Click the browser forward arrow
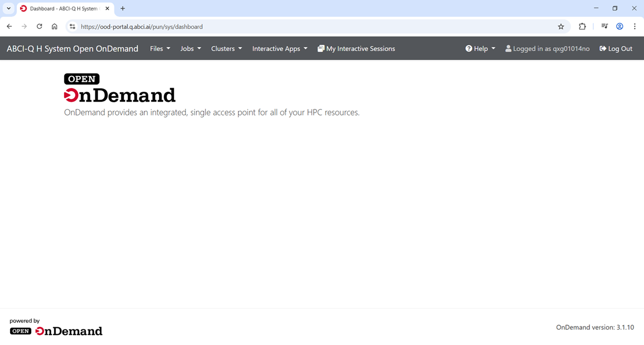 [x=24, y=27]
